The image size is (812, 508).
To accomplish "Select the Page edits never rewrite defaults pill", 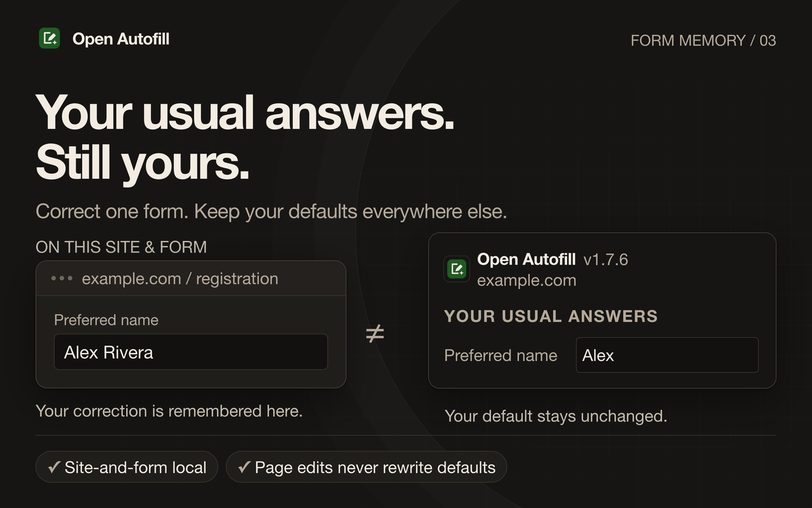I will [x=366, y=467].
